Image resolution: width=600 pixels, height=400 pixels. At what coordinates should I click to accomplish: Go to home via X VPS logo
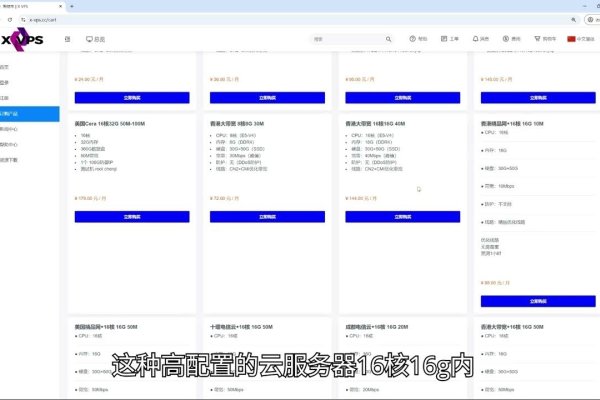pyautogui.click(x=22, y=39)
